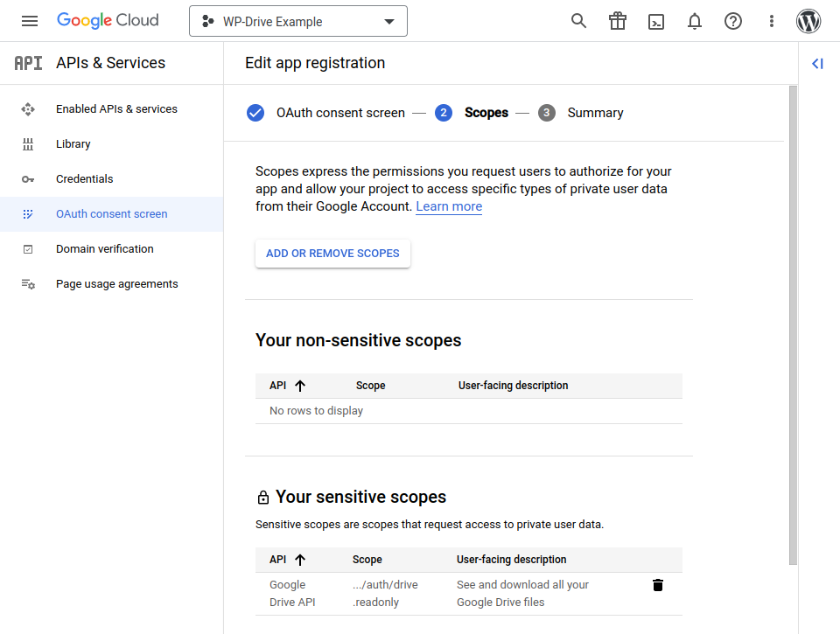This screenshot has height=634, width=840.
Task: Open Library from its sidebar icon
Action: click(x=29, y=143)
